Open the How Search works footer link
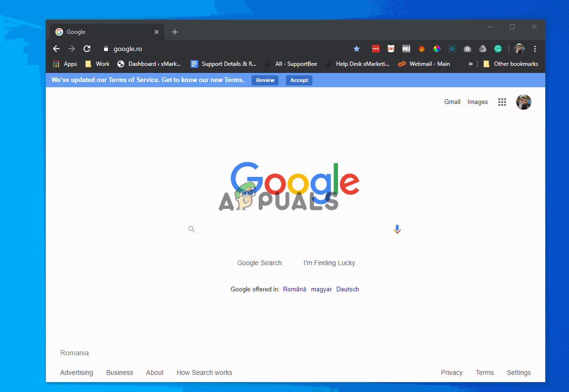Image resolution: width=569 pixels, height=392 pixels. tap(204, 372)
